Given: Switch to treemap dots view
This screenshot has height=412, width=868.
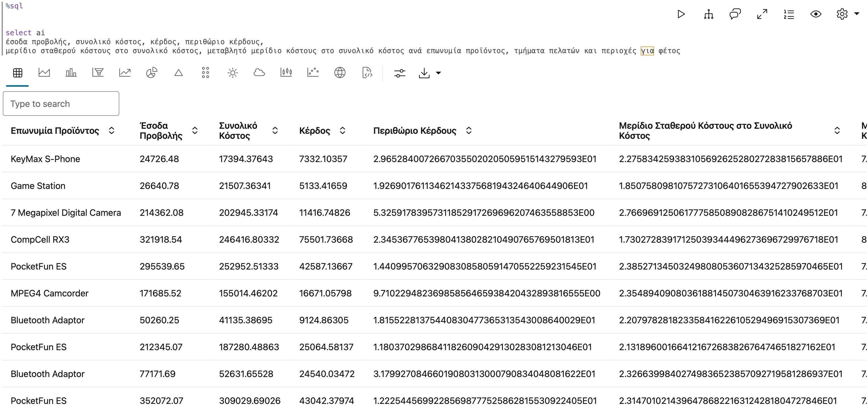Looking at the screenshot, I should point(206,73).
